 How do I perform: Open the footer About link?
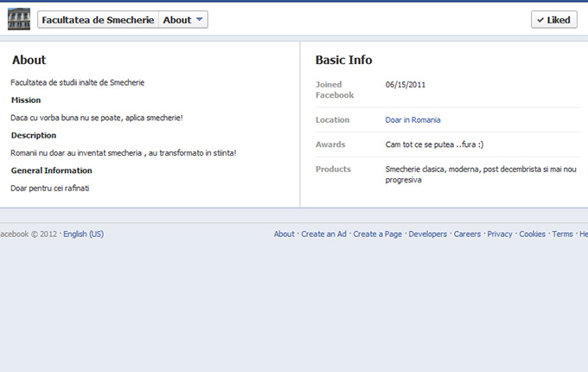(x=284, y=234)
